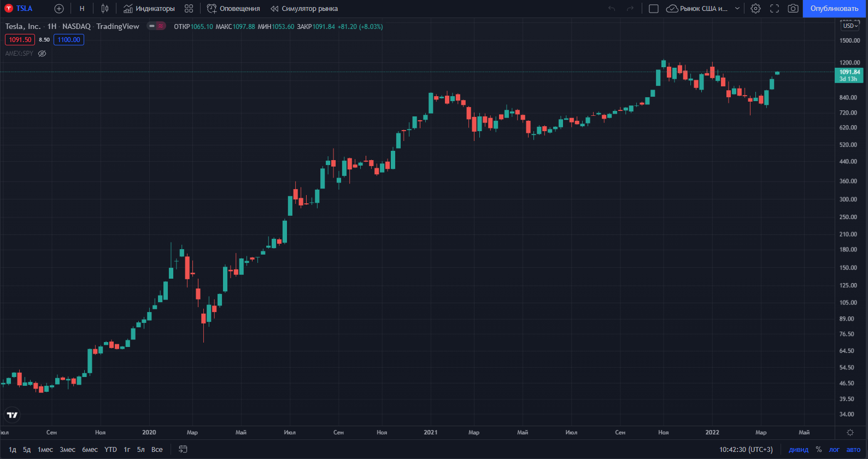
Task: Select the 1мес date range
Action: point(45,450)
